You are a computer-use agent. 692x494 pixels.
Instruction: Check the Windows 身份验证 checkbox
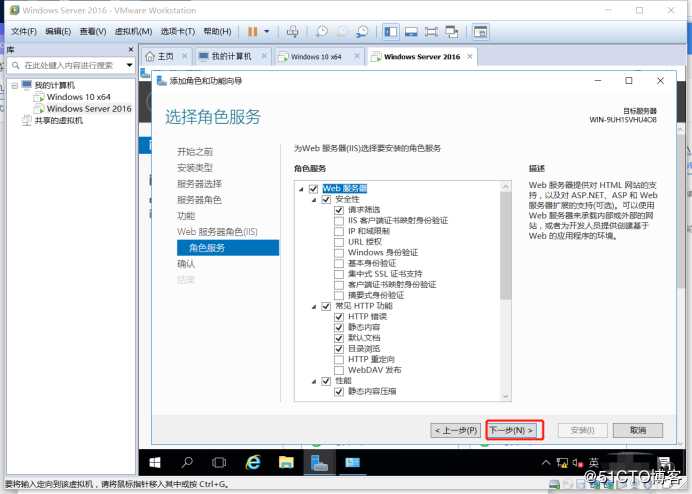pyautogui.click(x=339, y=253)
